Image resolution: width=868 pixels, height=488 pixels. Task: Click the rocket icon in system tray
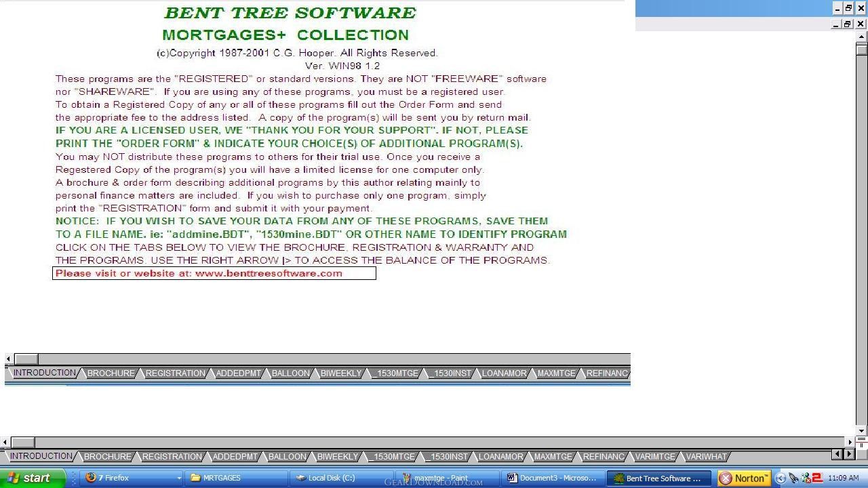793,479
